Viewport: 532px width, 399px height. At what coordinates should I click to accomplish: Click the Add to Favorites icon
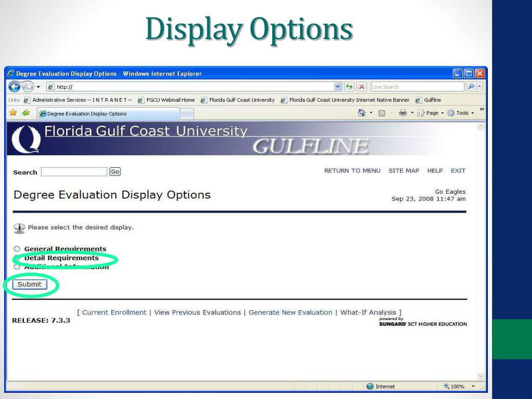(26, 113)
